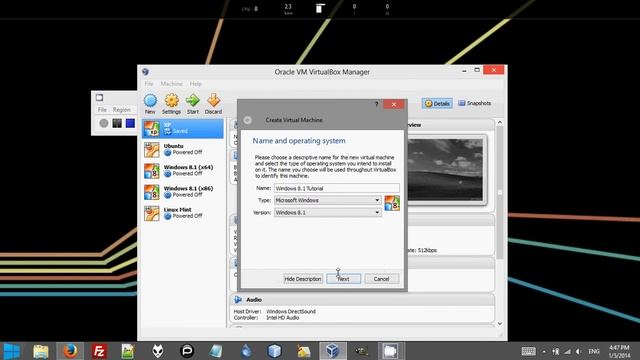Viewport: 640px width, 360px height.
Task: Click the ENG language indicator
Action: [594, 351]
